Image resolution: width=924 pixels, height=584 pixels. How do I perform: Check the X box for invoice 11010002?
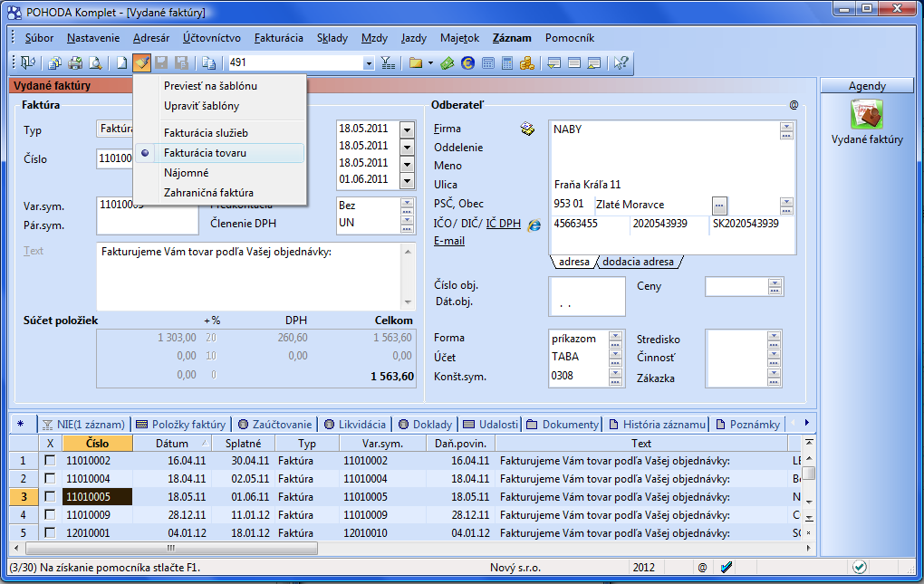tap(50, 460)
